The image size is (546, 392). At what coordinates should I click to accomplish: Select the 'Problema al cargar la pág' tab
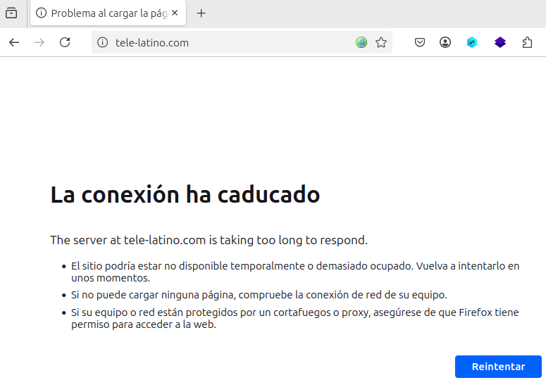coord(108,13)
